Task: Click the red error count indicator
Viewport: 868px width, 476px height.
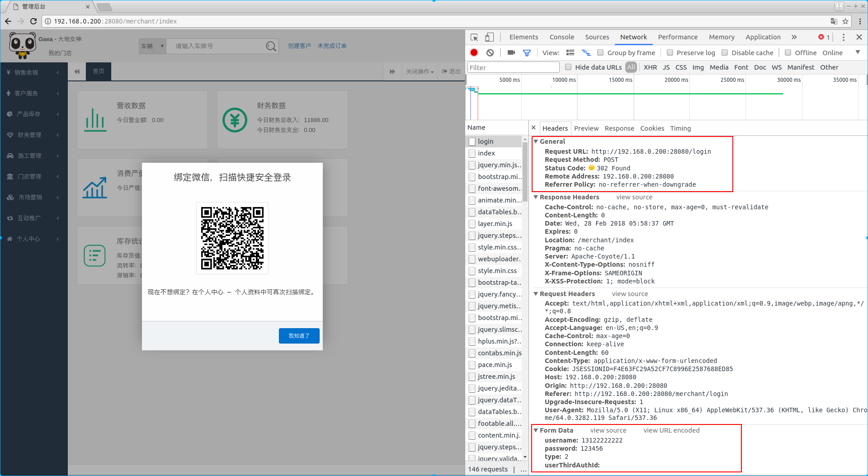Action: pos(824,37)
